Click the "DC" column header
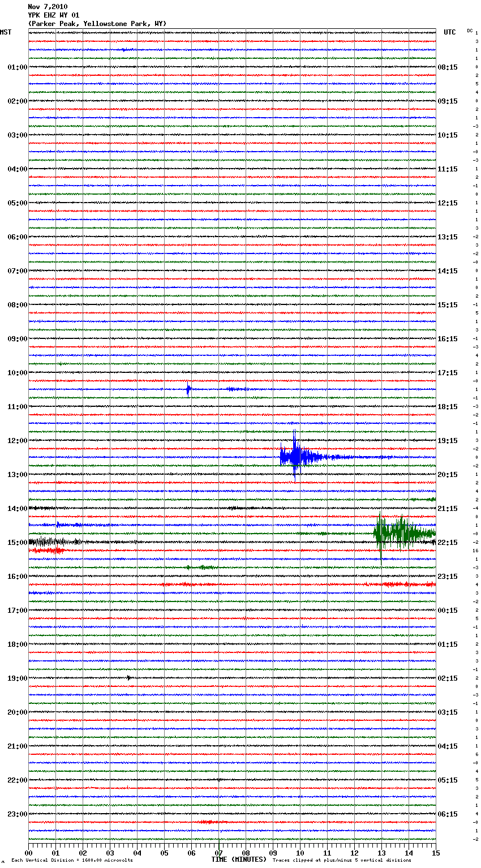The width and height of the screenshot is (481, 868). 470,31
